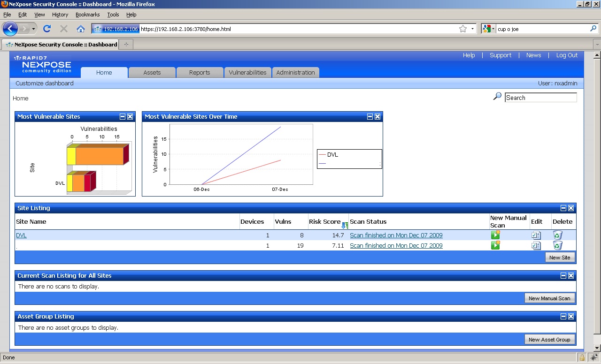Screen dimensions: 601x364
Task: Click the New Asset Group button
Action: (x=549, y=339)
